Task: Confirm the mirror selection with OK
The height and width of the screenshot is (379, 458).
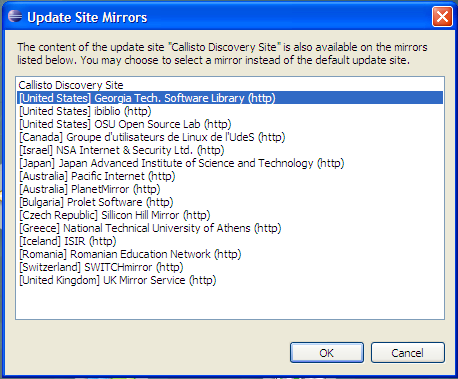Action: [x=327, y=353]
